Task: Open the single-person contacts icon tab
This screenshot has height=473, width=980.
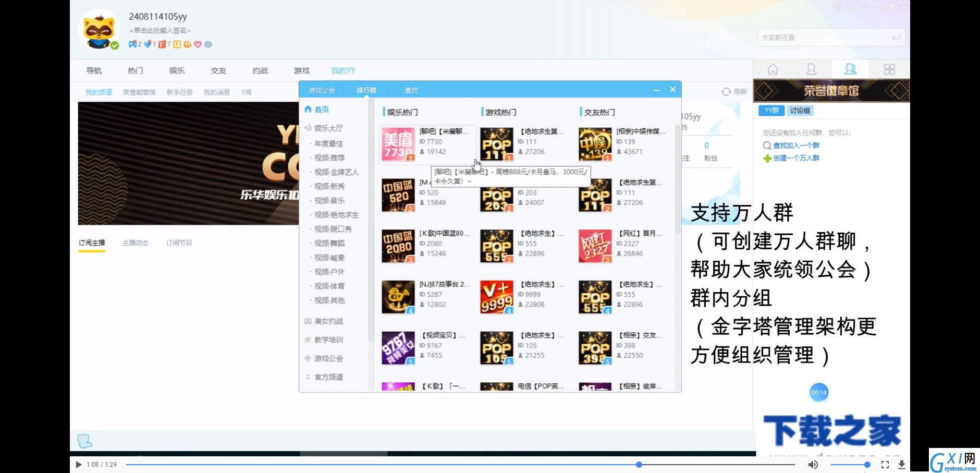Action: [x=811, y=69]
